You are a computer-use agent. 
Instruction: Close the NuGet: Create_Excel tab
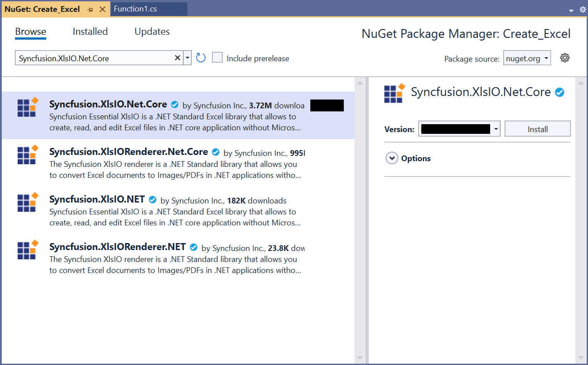click(102, 9)
